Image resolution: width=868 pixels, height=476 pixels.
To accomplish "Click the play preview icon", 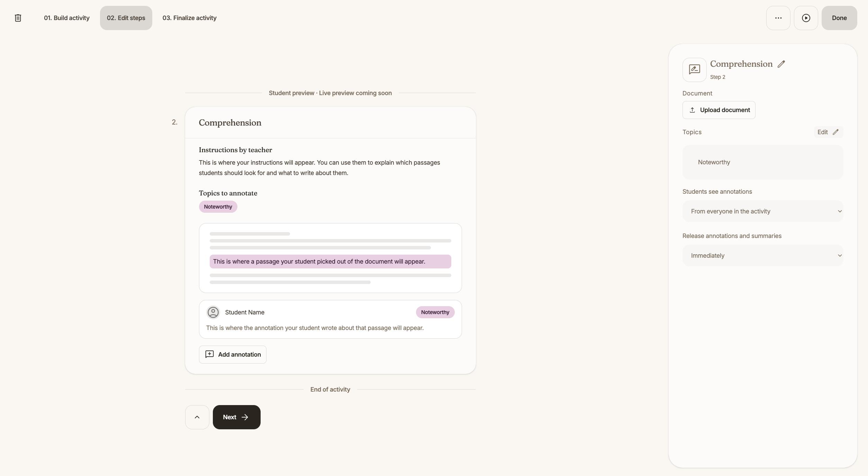I will pyautogui.click(x=806, y=18).
